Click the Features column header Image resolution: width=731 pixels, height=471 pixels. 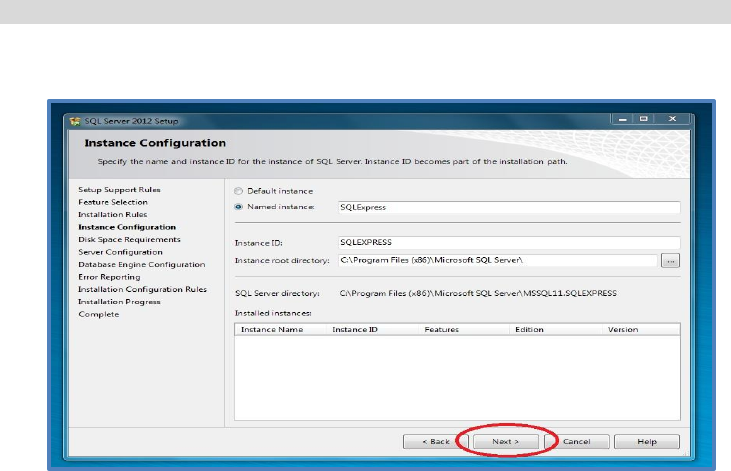coord(464,330)
